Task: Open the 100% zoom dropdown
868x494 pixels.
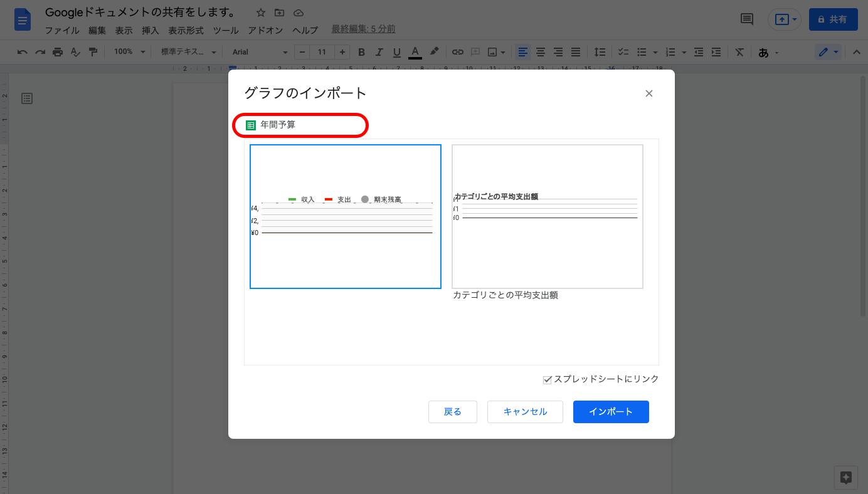Action: point(129,52)
